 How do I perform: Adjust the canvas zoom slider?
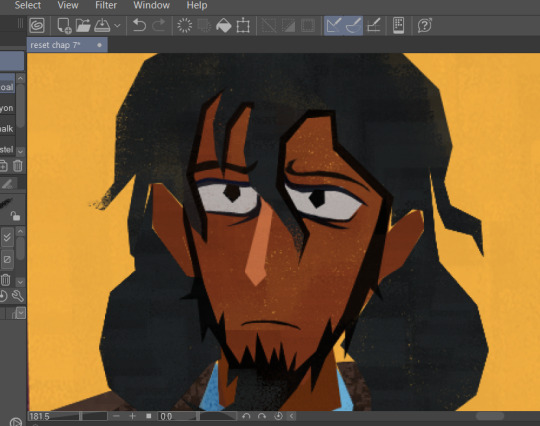(x=80, y=416)
